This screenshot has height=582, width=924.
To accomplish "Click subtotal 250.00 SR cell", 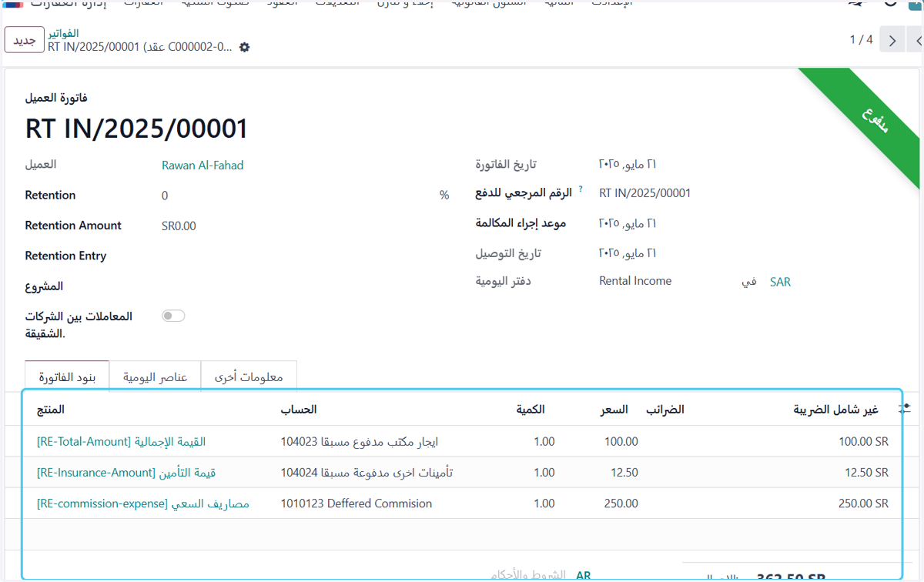I will (864, 503).
